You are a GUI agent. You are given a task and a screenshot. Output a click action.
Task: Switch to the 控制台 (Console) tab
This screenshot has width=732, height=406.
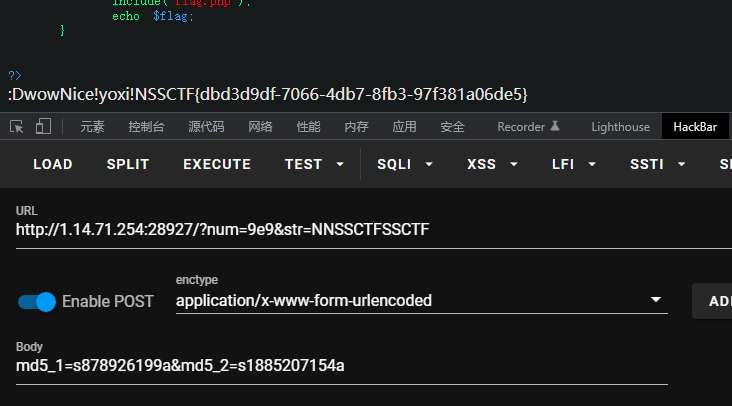coord(147,127)
